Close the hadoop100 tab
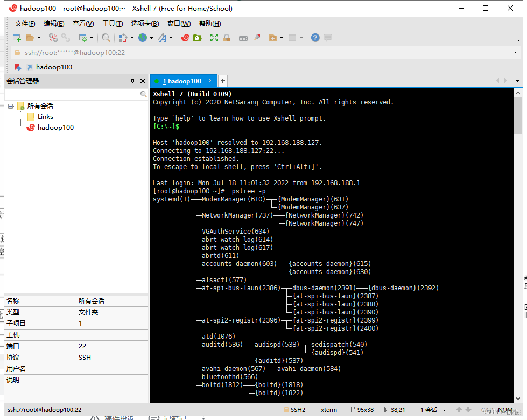This screenshot has height=420, width=527. click(x=210, y=81)
